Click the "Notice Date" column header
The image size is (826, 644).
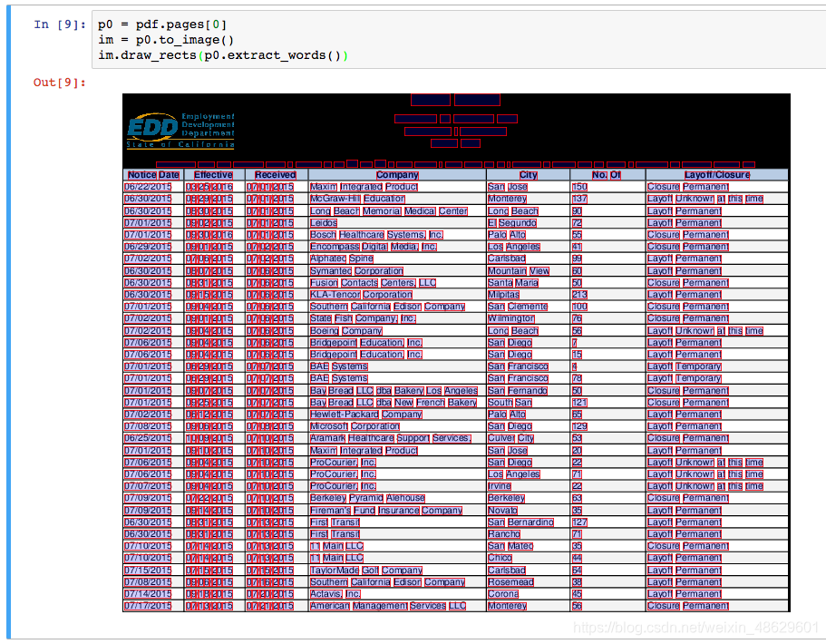click(153, 175)
